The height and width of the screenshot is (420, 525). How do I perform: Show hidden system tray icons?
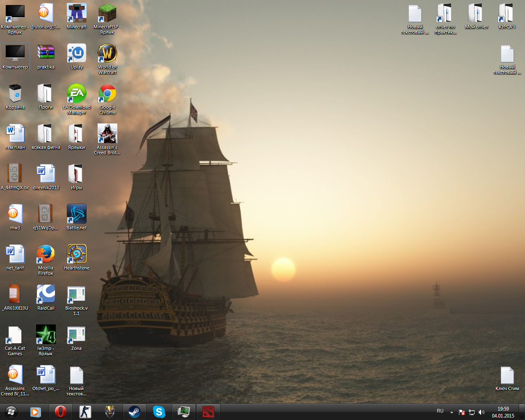coord(452,412)
